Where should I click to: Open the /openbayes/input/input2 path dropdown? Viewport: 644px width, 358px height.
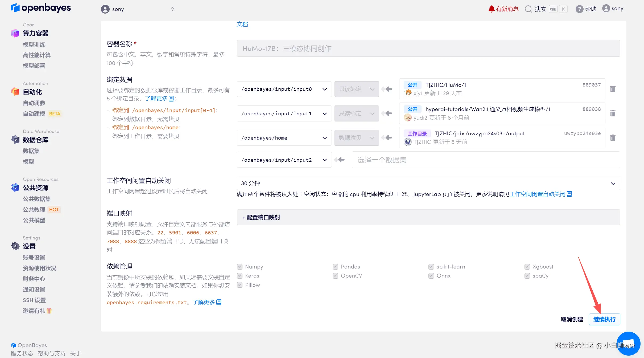click(284, 160)
